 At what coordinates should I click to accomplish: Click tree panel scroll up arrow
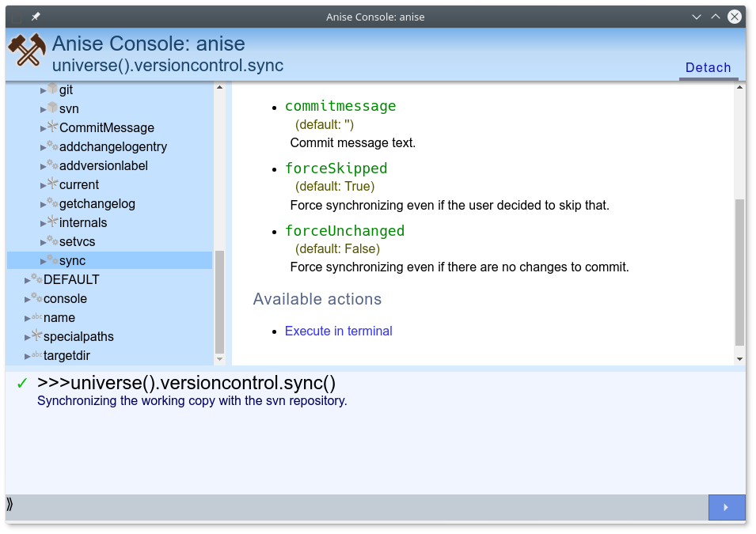[219, 87]
